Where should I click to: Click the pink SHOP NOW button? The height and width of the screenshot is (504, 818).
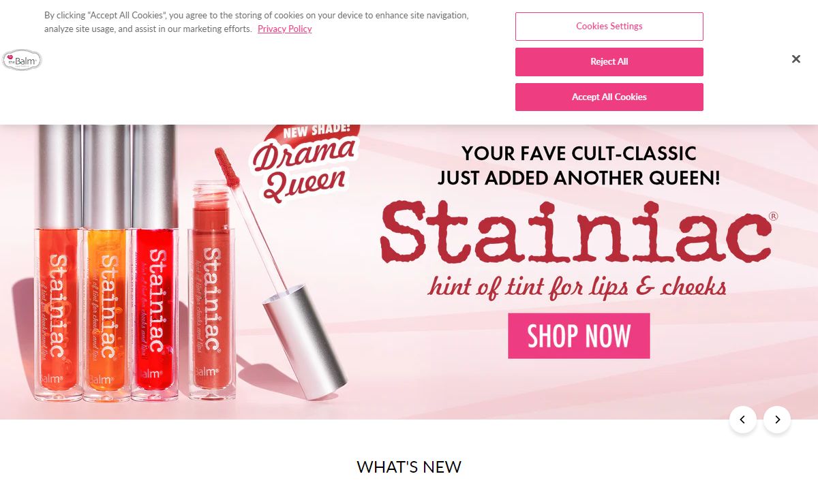579,336
